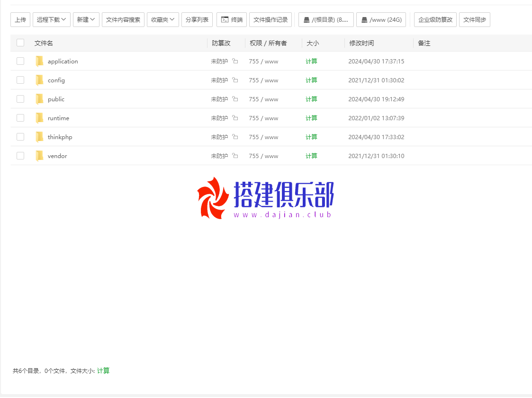Check the config folder checkbox
The width and height of the screenshot is (532, 398).
pos(20,80)
